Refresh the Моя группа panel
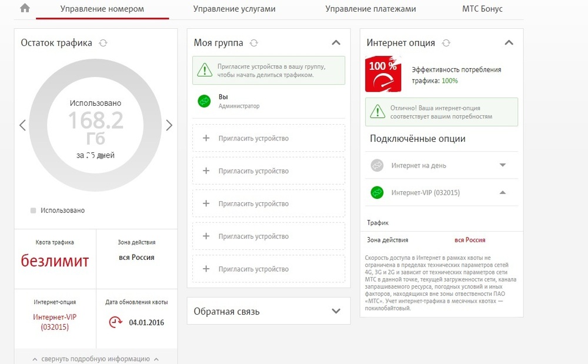The image size is (588, 364). coord(254,43)
